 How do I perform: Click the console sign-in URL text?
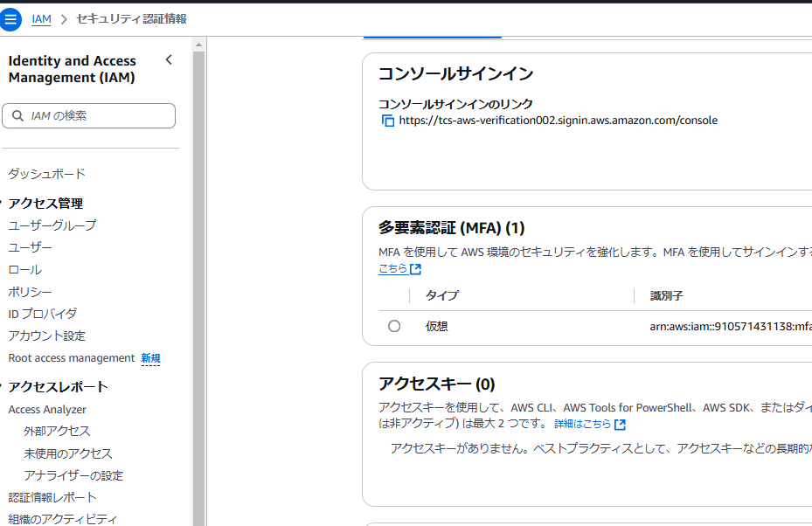click(559, 120)
